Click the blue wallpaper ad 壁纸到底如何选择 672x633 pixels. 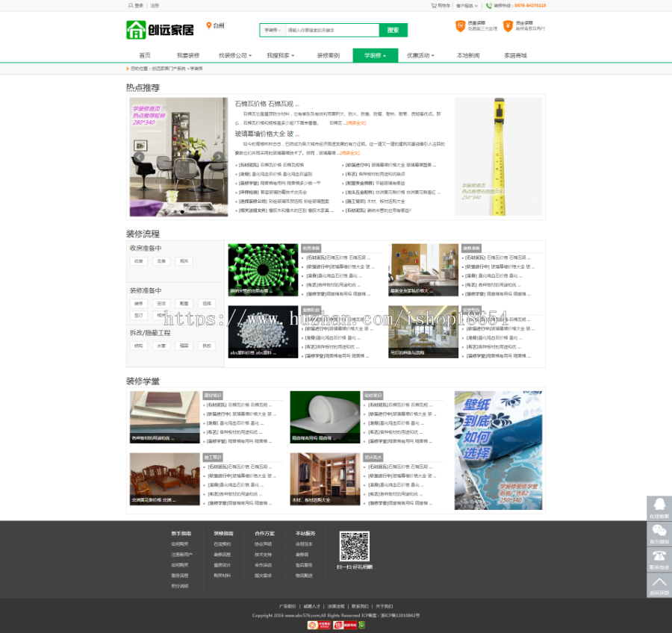pos(498,450)
